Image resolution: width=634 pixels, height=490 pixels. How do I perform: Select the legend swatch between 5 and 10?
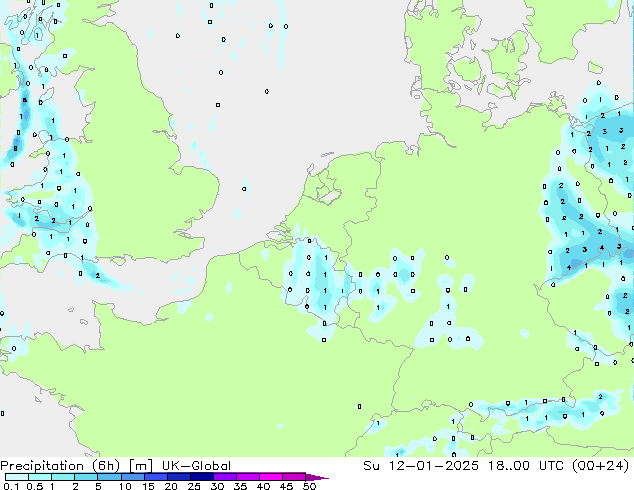click(x=109, y=477)
